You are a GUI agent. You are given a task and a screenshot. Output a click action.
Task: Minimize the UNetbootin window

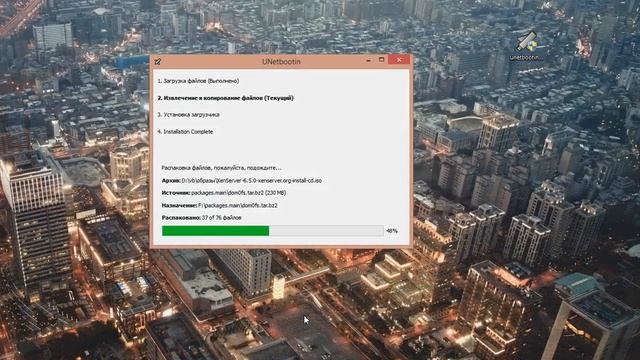click(369, 60)
